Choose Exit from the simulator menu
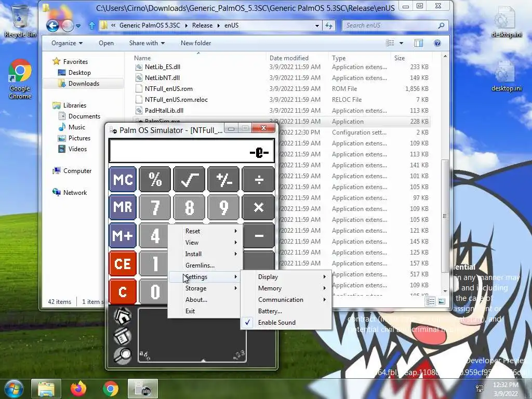This screenshot has width=532, height=399. 205,311
